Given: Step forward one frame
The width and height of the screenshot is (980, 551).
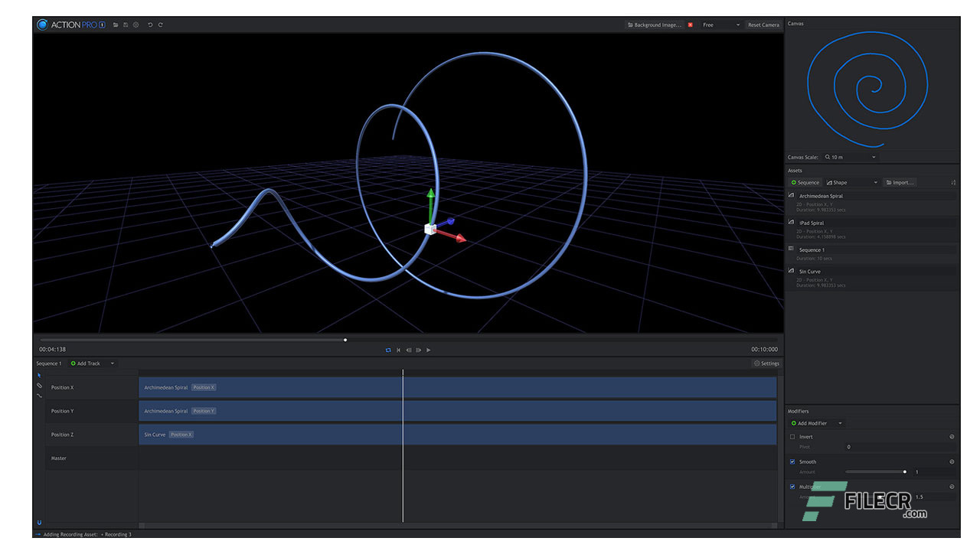Looking at the screenshot, I should pos(418,350).
